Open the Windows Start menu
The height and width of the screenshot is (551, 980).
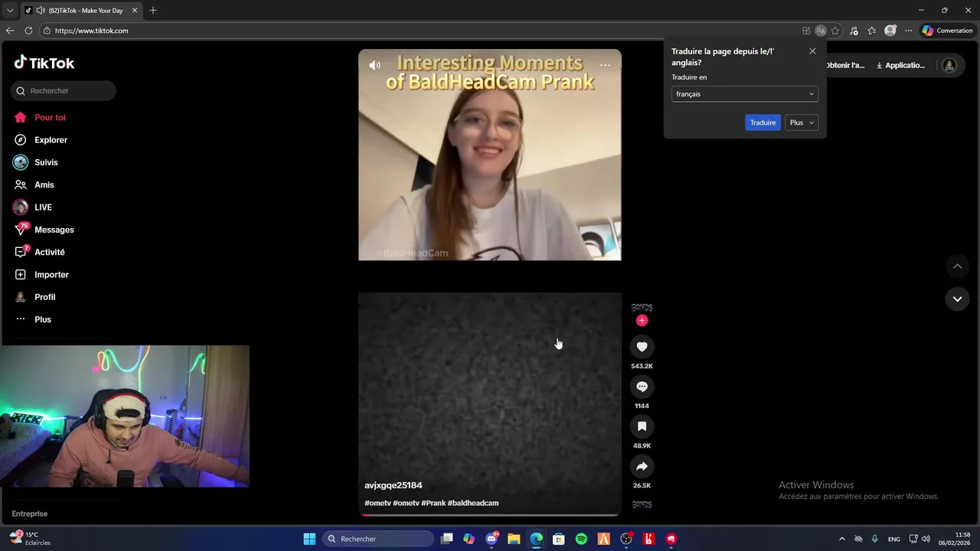309,539
